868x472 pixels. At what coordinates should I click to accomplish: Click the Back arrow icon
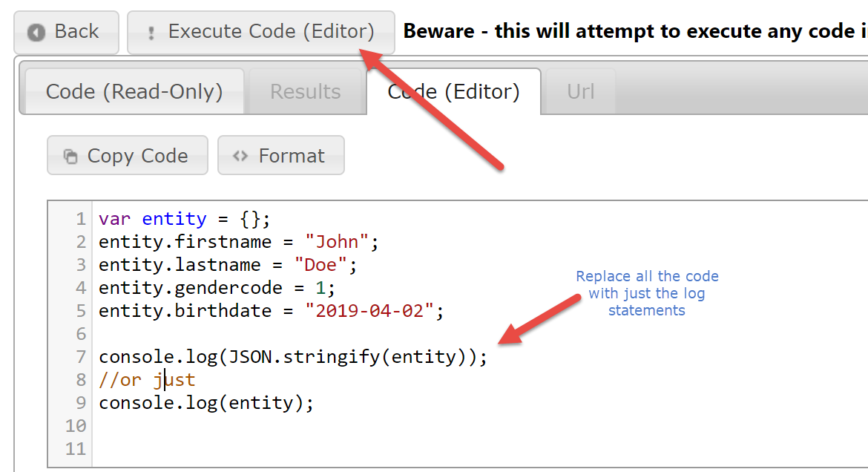(36, 33)
